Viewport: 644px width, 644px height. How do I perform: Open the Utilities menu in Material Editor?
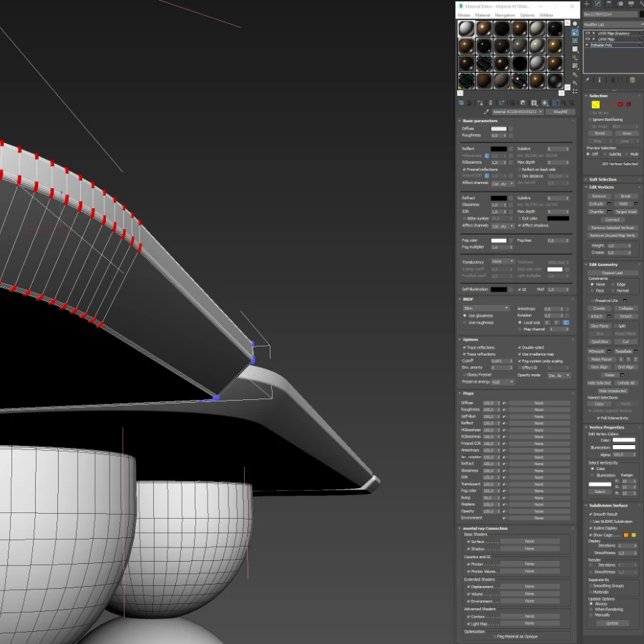point(546,15)
